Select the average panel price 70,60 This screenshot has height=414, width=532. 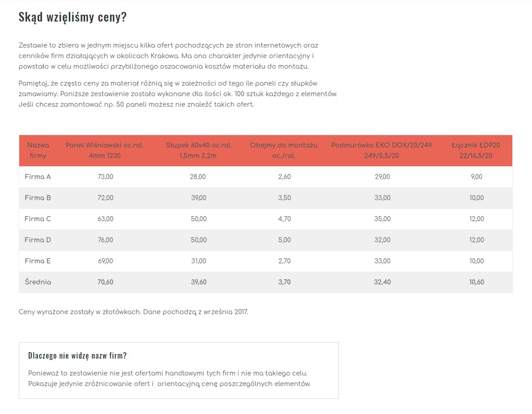(x=105, y=282)
